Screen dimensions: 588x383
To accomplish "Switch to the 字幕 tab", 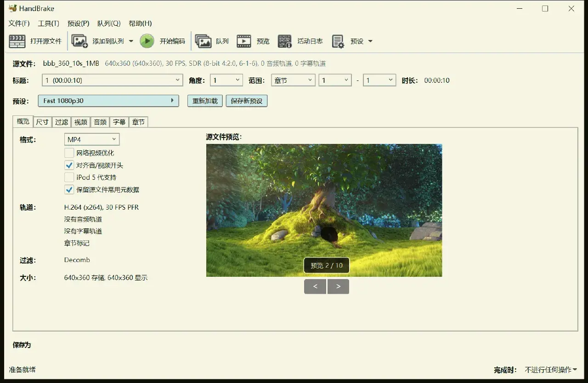I will click(x=119, y=122).
